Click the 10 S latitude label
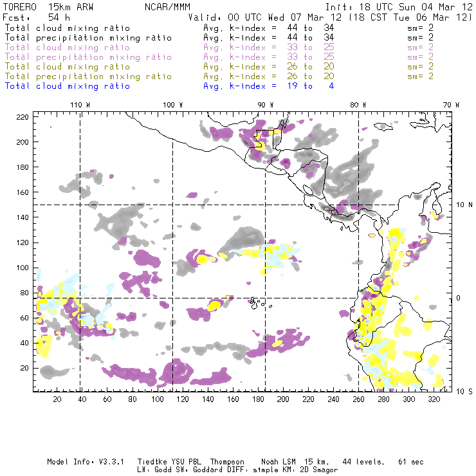The image size is (476, 476). coord(464,391)
